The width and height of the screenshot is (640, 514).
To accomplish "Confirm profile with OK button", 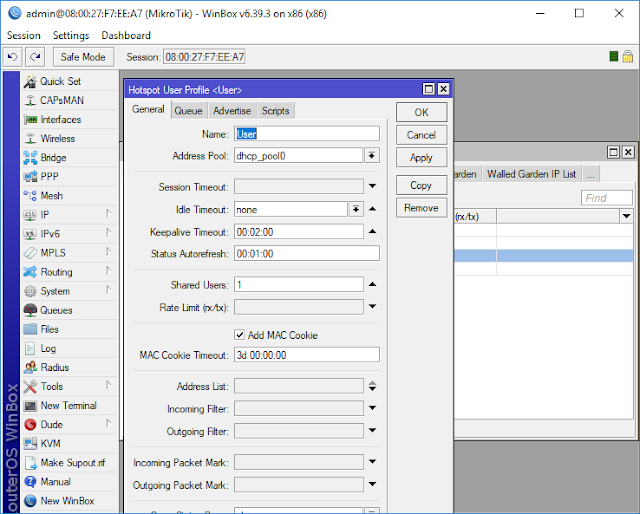I will (x=422, y=112).
